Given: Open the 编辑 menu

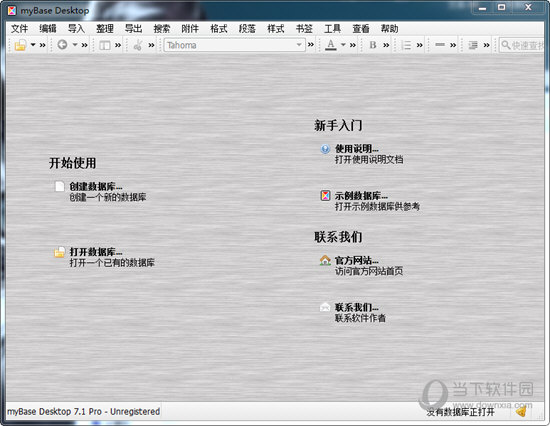Looking at the screenshot, I should (48, 28).
